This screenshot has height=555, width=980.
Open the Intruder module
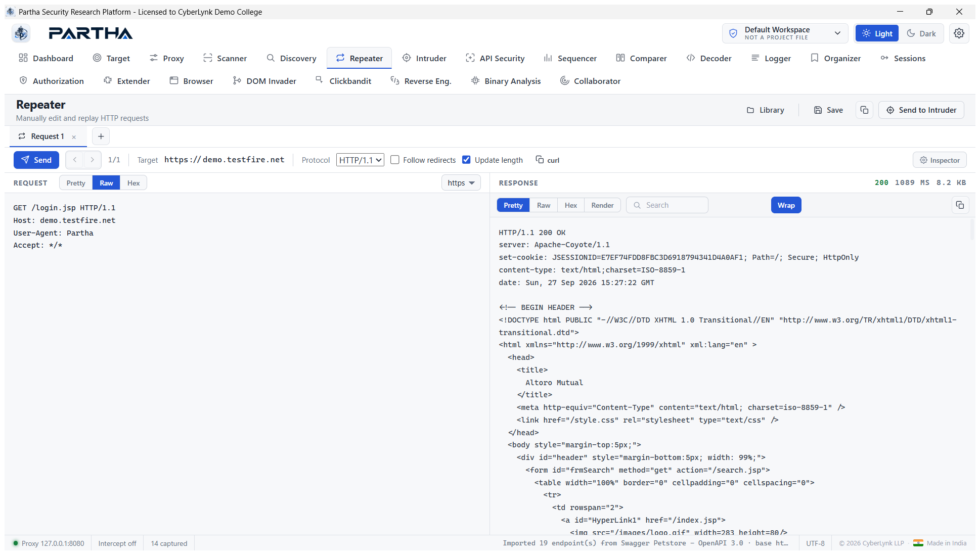424,58
